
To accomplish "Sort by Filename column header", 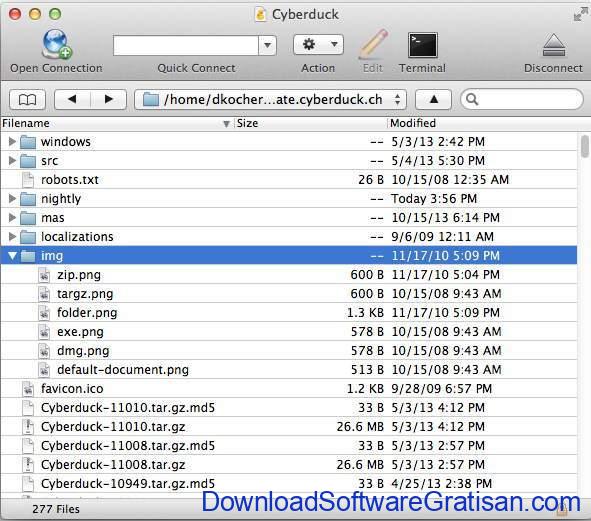I will coord(117,123).
